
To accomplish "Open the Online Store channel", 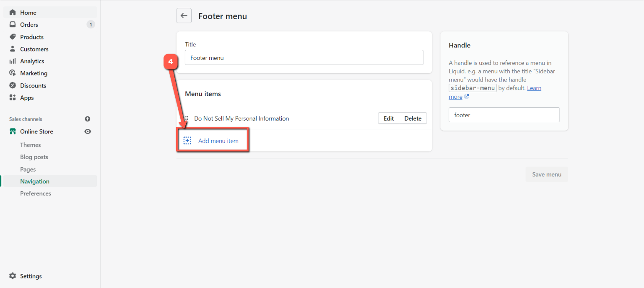I will pyautogui.click(x=36, y=131).
